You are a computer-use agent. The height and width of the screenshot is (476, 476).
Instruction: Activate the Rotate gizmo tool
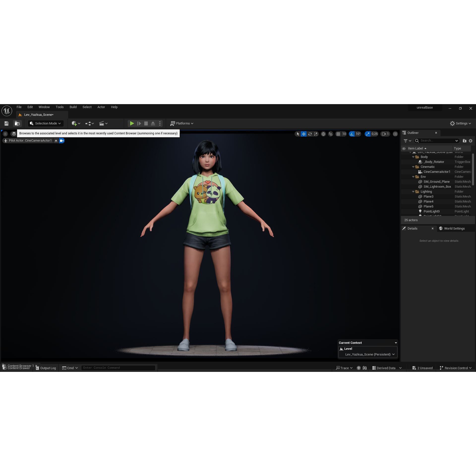pyautogui.click(x=310, y=134)
